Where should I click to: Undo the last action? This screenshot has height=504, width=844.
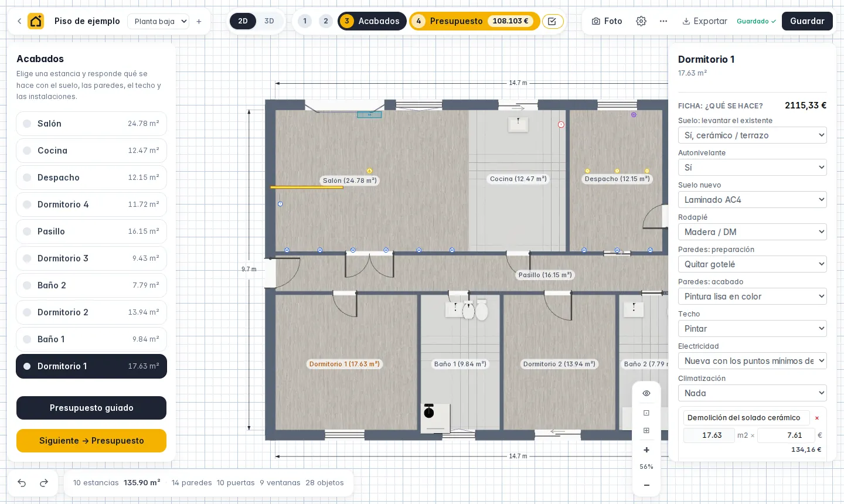[x=22, y=483]
